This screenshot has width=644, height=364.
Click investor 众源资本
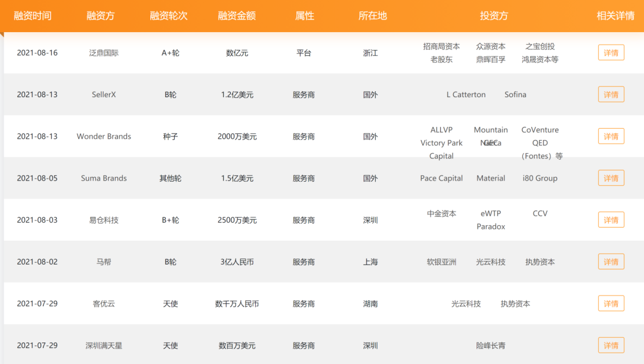[491, 46]
